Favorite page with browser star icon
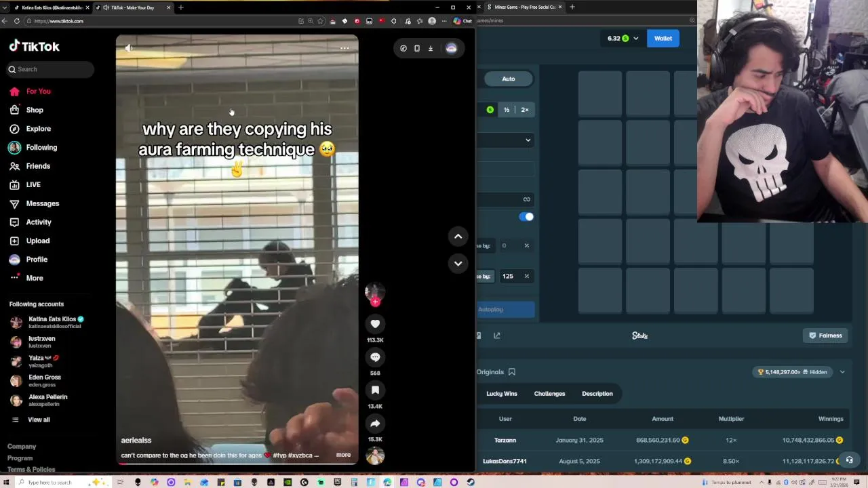Viewport: 868px width, 488px height. click(x=321, y=21)
